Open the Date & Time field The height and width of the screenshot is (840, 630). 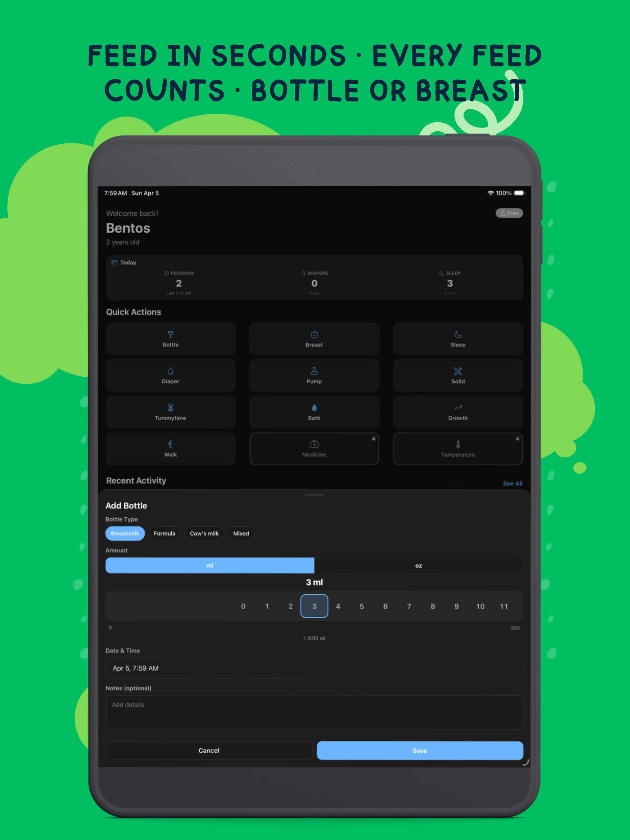pos(314,668)
